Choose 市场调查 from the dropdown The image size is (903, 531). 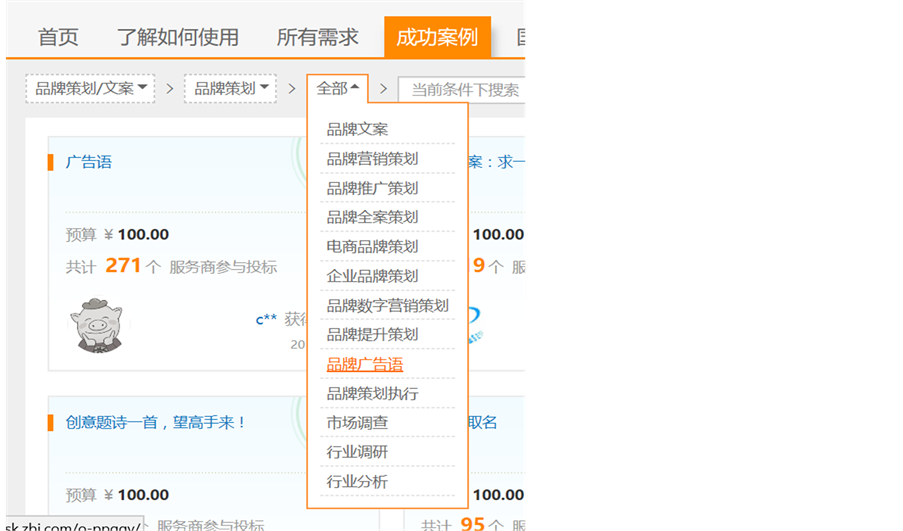357,423
